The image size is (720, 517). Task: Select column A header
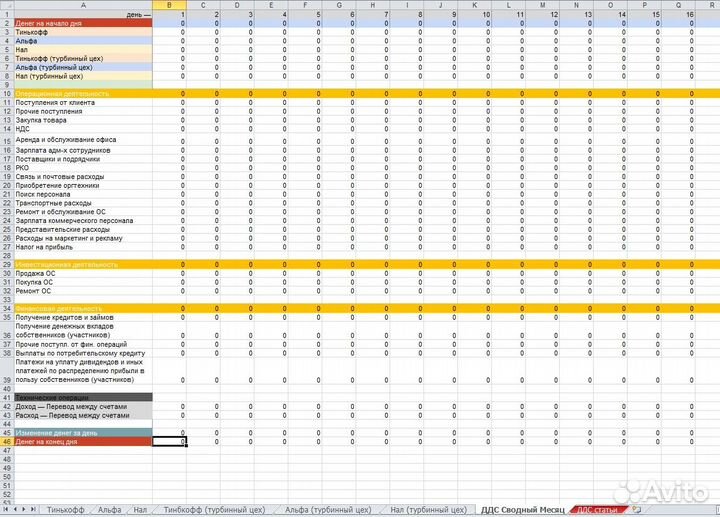coord(83,6)
